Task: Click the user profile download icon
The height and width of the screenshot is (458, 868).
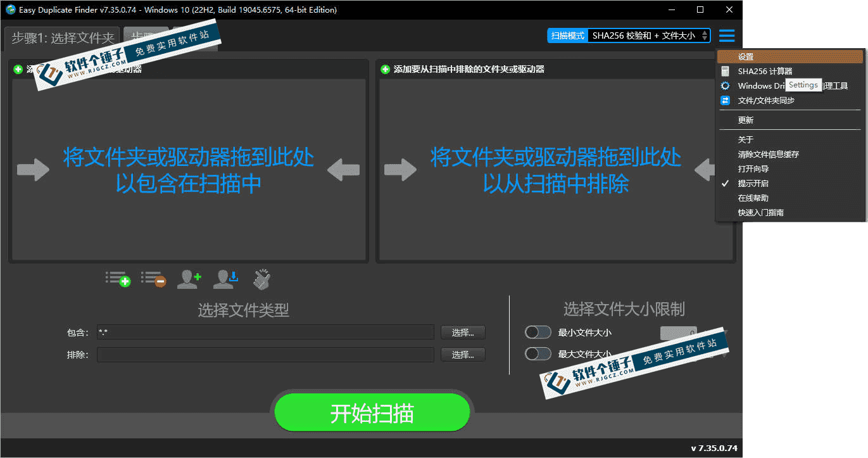Action: (226, 279)
